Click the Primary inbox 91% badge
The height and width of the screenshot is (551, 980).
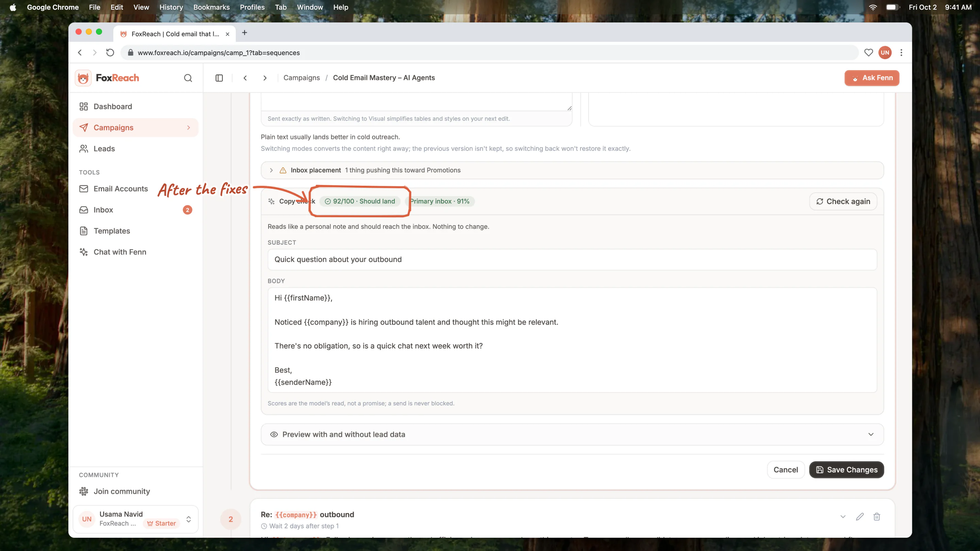coord(440,202)
